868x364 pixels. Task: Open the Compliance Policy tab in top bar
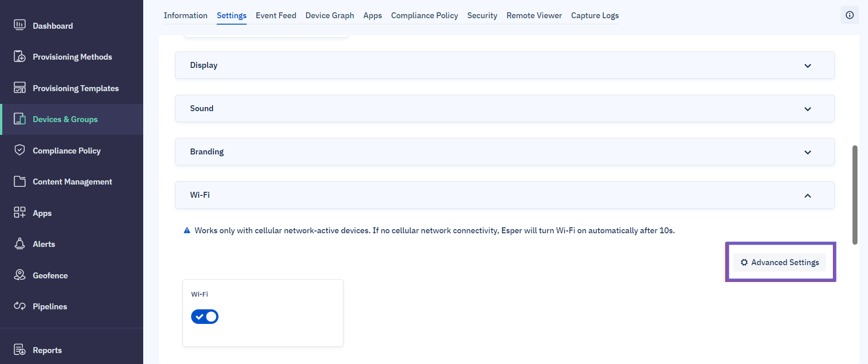tap(425, 15)
